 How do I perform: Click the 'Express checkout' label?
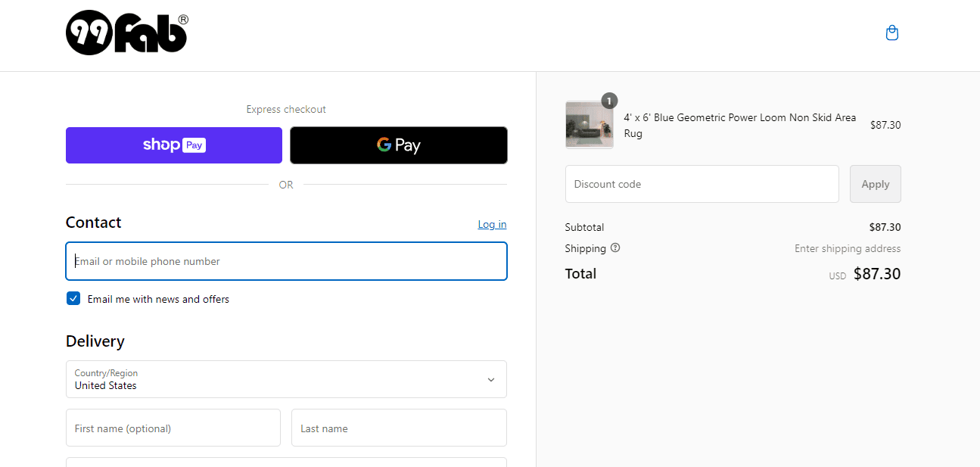pos(286,109)
